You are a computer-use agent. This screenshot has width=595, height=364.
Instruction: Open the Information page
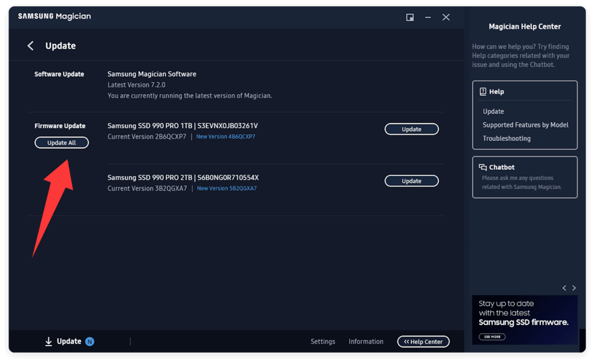366,341
